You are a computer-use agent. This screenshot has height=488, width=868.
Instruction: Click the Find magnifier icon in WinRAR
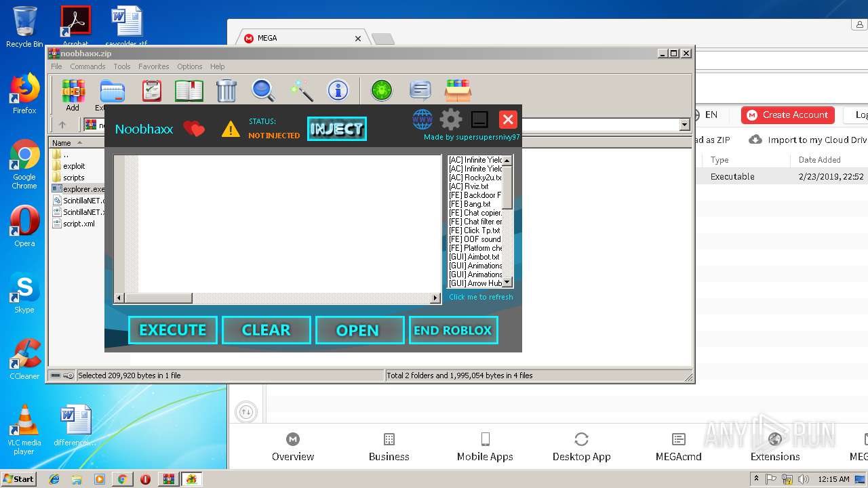(x=263, y=91)
